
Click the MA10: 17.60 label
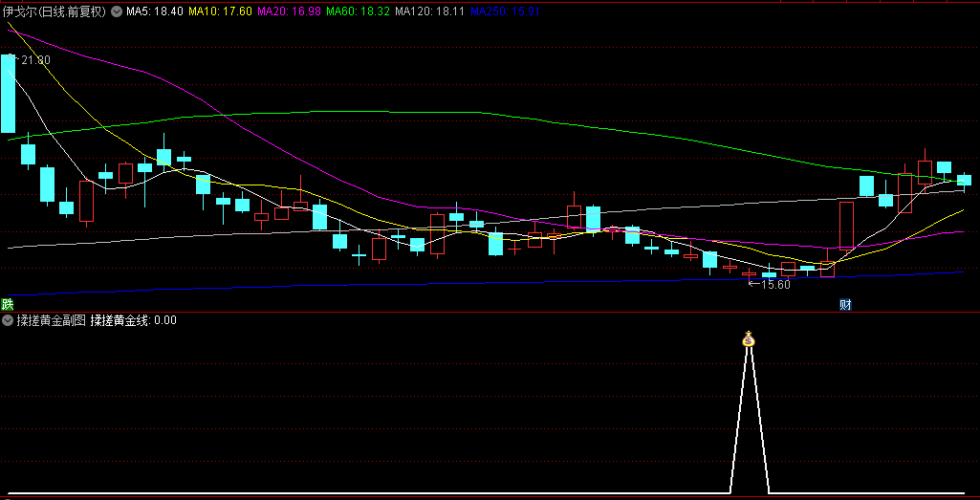tap(220, 11)
